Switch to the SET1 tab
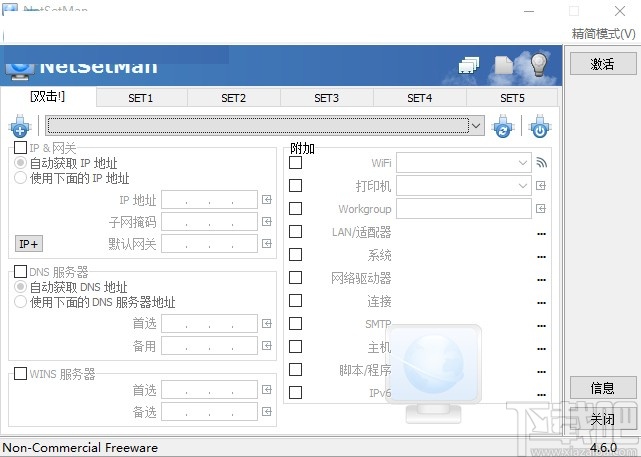The height and width of the screenshot is (457, 641). [x=141, y=98]
